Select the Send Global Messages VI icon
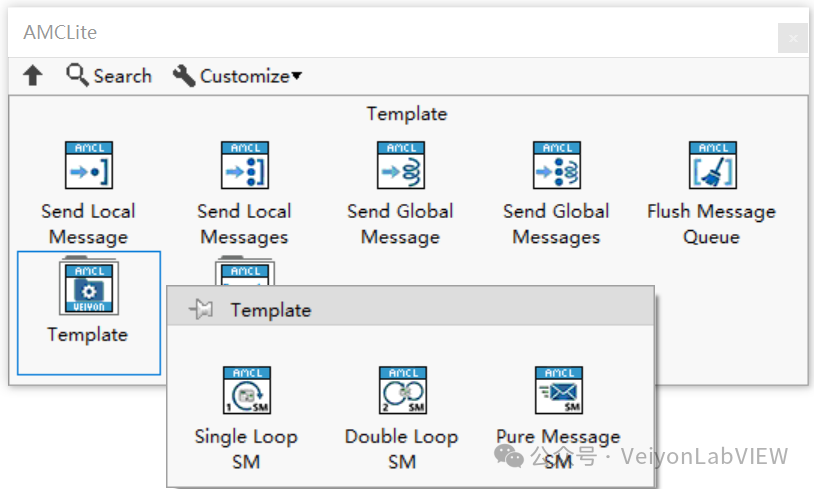Screen dimensions: 814x489 click(557, 165)
